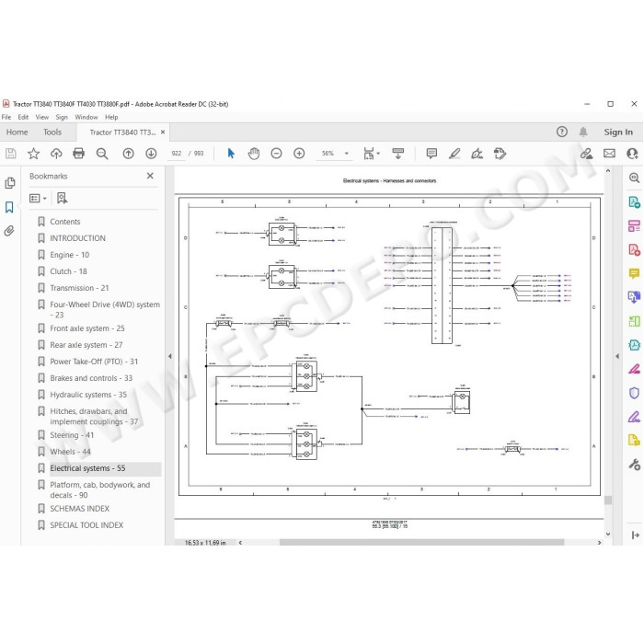
Task: Switch to the Tools tab
Action: click(52, 132)
